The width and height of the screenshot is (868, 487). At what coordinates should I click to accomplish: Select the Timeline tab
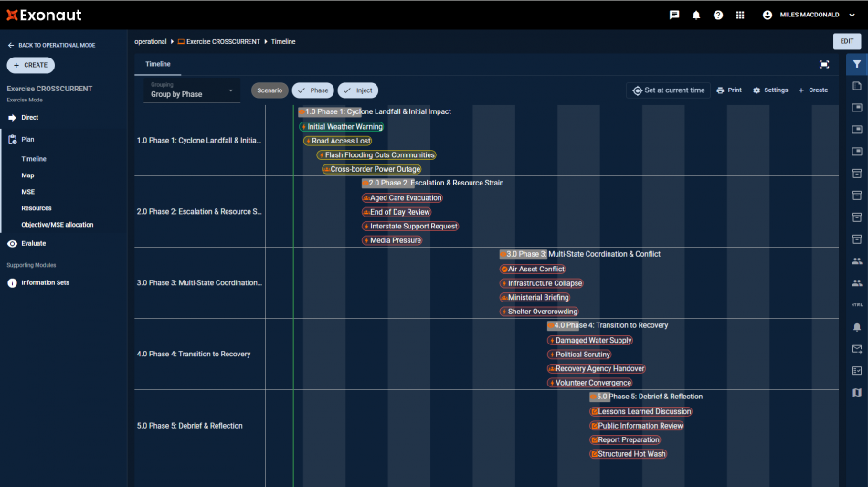pyautogui.click(x=158, y=64)
